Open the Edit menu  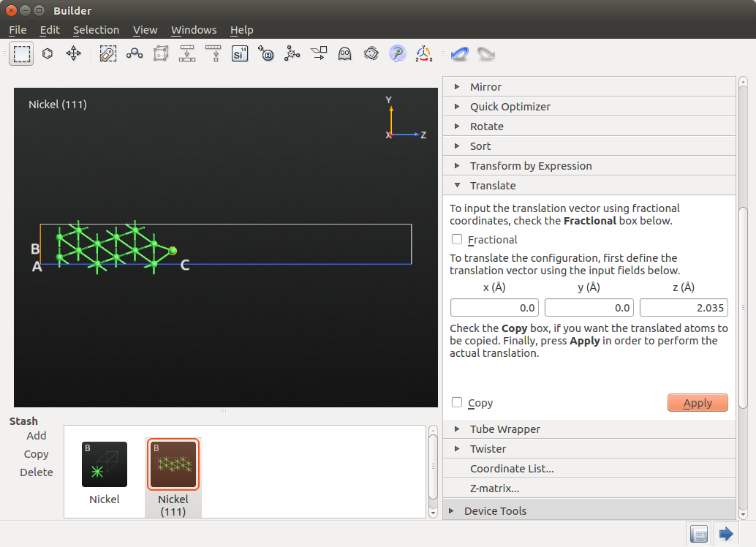[50, 30]
